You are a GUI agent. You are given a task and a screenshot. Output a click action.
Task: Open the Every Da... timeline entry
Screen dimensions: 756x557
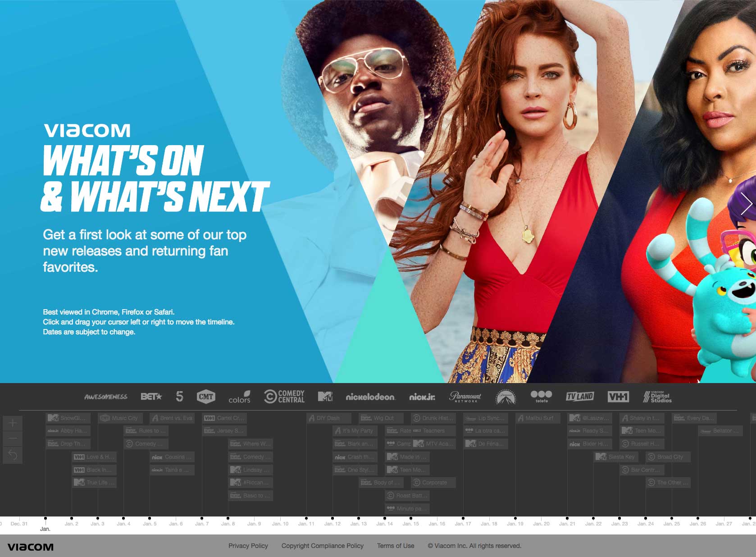[x=694, y=418]
